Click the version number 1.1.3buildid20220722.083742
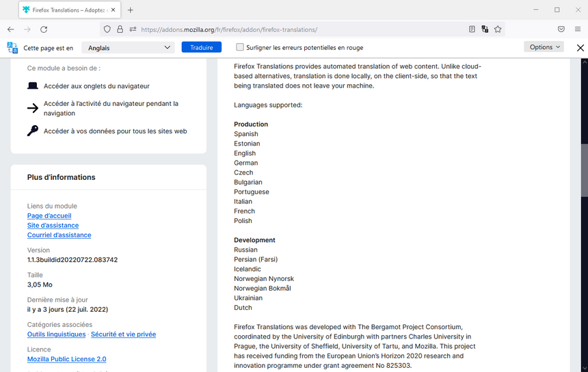Viewport: 588px width, 372px height. point(72,259)
